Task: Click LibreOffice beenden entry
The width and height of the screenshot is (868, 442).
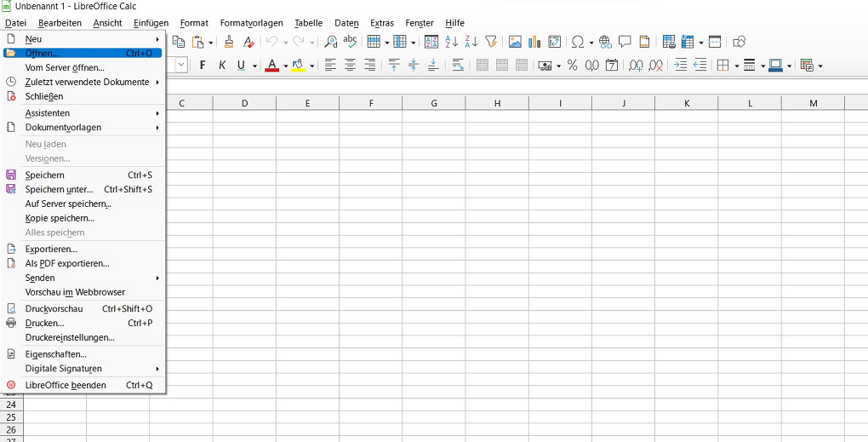Action: click(x=83, y=385)
